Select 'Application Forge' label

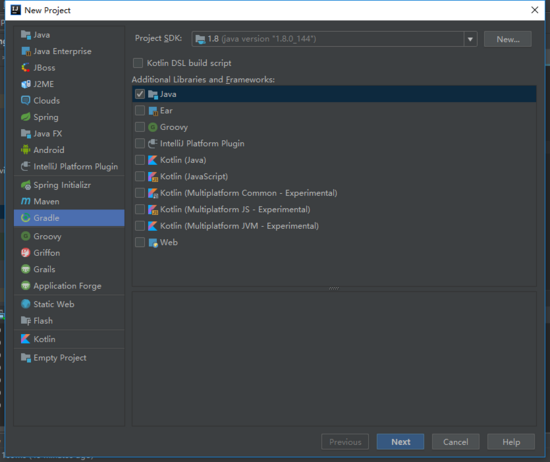(x=67, y=286)
